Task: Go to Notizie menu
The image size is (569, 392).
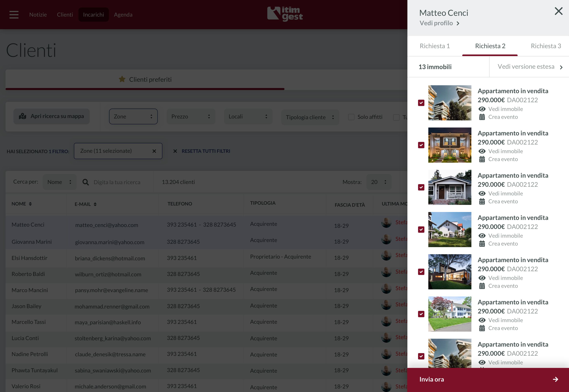Action: pos(38,14)
